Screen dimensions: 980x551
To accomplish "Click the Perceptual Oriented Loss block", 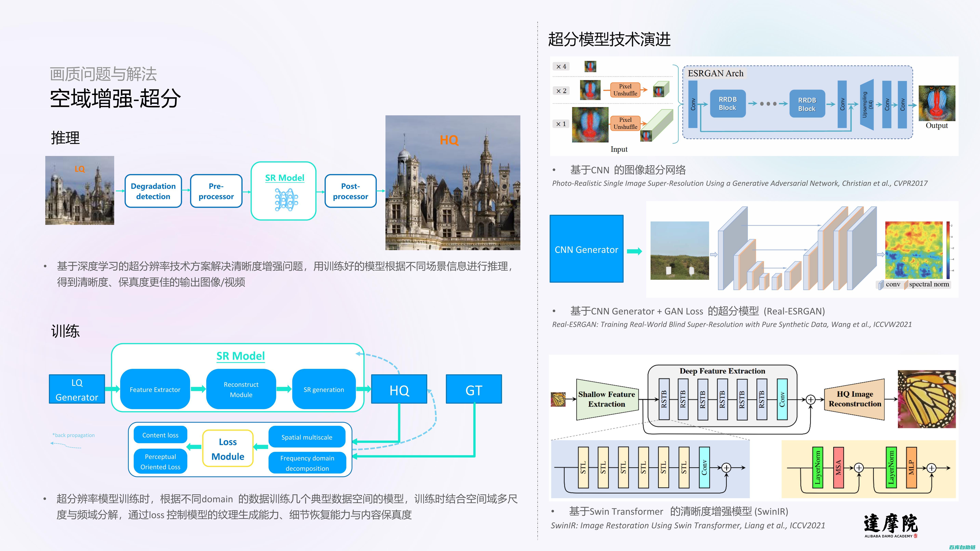I will click(160, 462).
